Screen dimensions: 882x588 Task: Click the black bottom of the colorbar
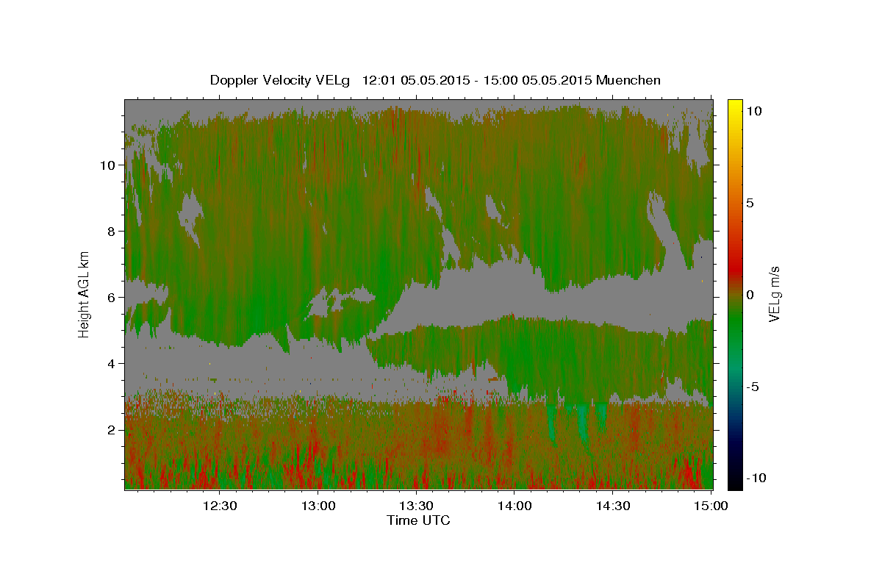pos(734,481)
